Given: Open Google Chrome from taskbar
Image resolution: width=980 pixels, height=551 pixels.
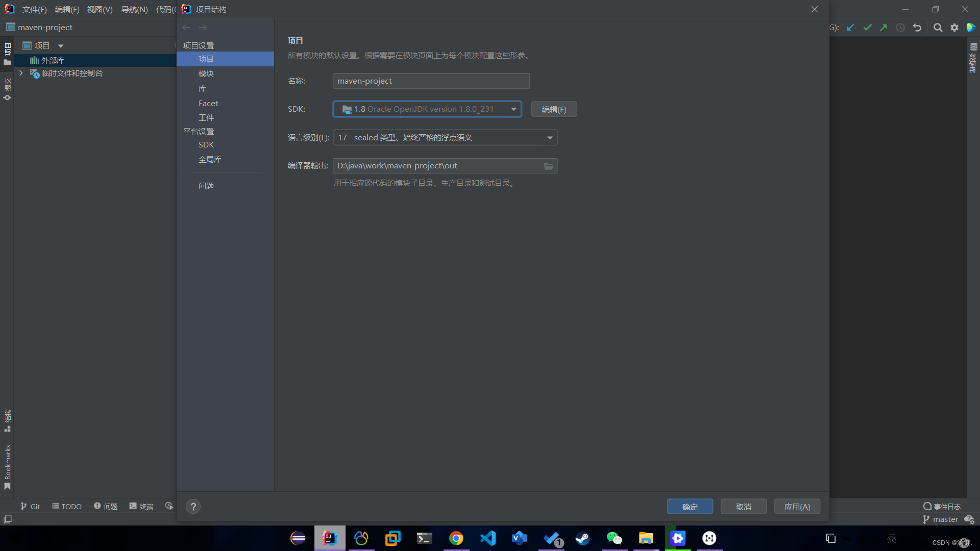Looking at the screenshot, I should (456, 538).
